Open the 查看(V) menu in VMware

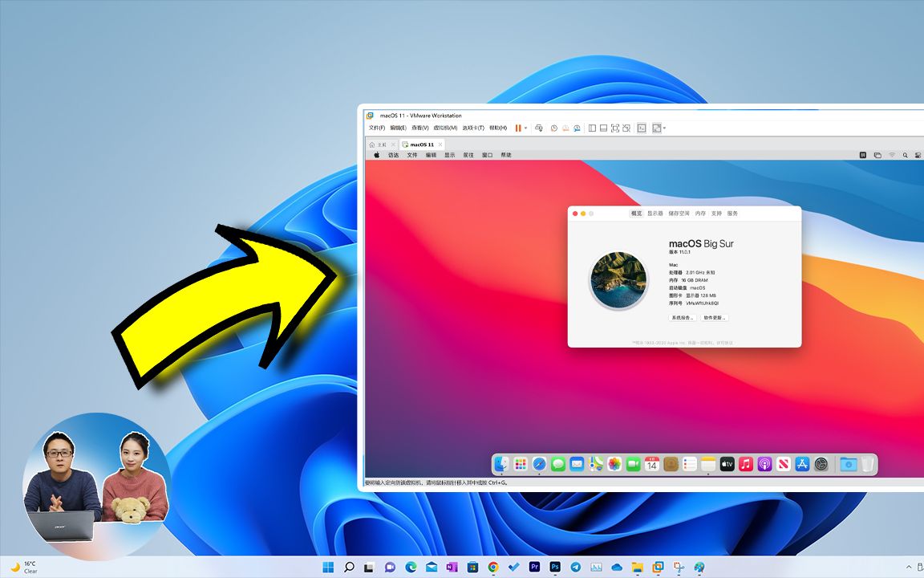pyautogui.click(x=419, y=128)
